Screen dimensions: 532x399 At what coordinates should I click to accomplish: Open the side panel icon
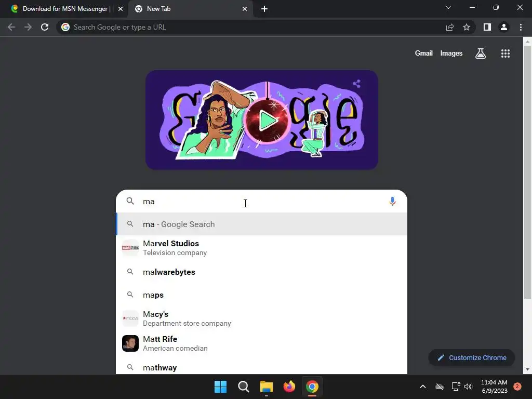coord(487,27)
